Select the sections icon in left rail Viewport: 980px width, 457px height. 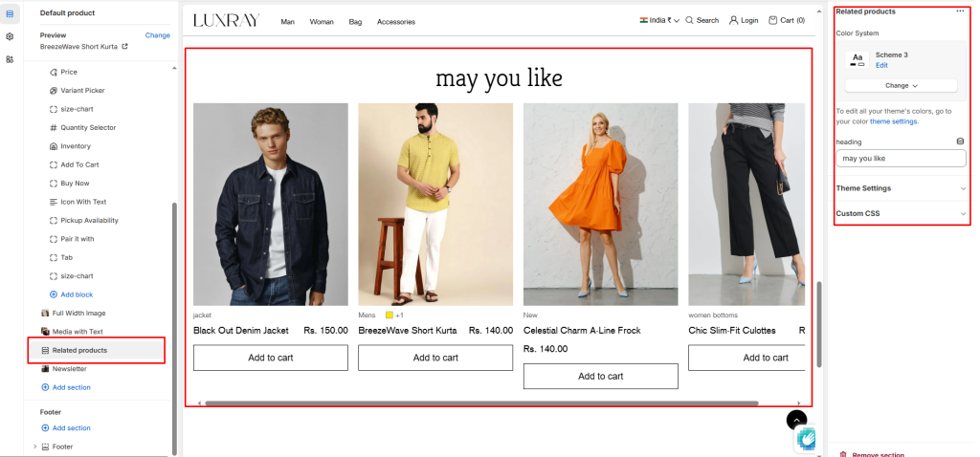(x=10, y=13)
